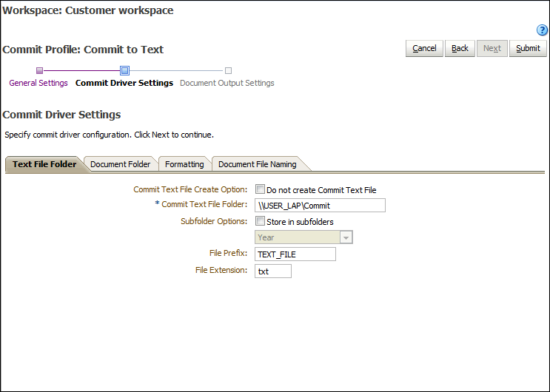Click 'Commit Text File Create Option:' label
550x392 pixels.
coord(190,189)
